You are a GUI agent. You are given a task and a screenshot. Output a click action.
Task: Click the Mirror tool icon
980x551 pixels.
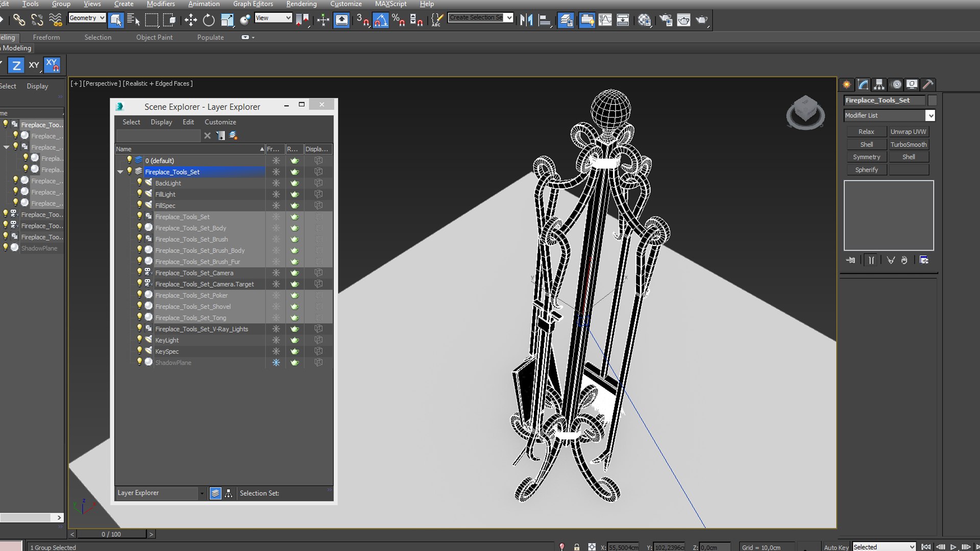[526, 20]
